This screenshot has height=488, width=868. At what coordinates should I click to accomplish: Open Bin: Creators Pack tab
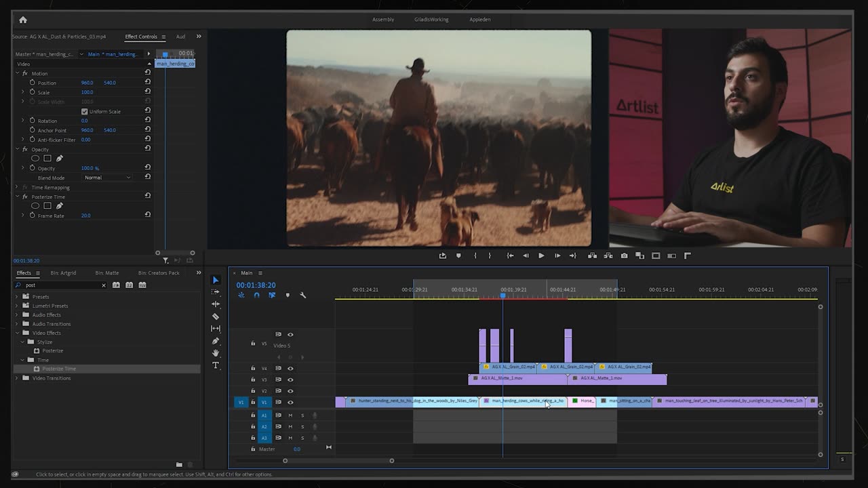(x=159, y=273)
